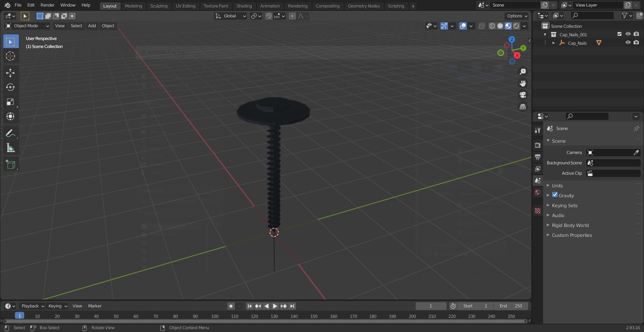Open the Add menu in viewport header
This screenshot has width=644, height=332.
[92, 26]
